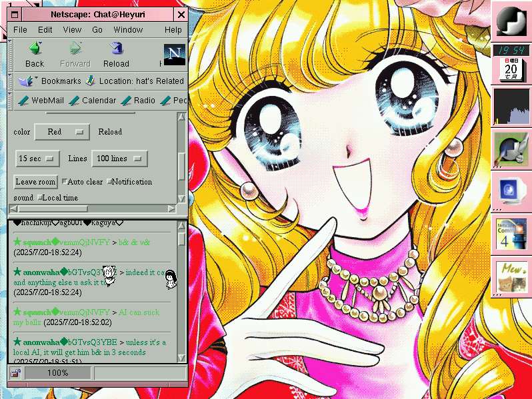The image size is (532, 399).
Task: Click the Netscape: Chat@Heyuri title bar
Action: click(x=98, y=15)
